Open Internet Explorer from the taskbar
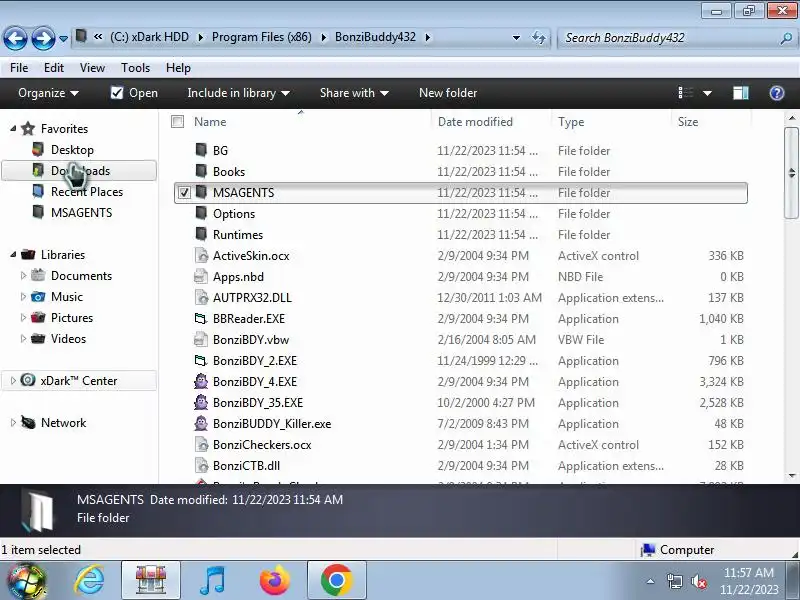Viewport: 800px width, 600px height. pyautogui.click(x=89, y=580)
